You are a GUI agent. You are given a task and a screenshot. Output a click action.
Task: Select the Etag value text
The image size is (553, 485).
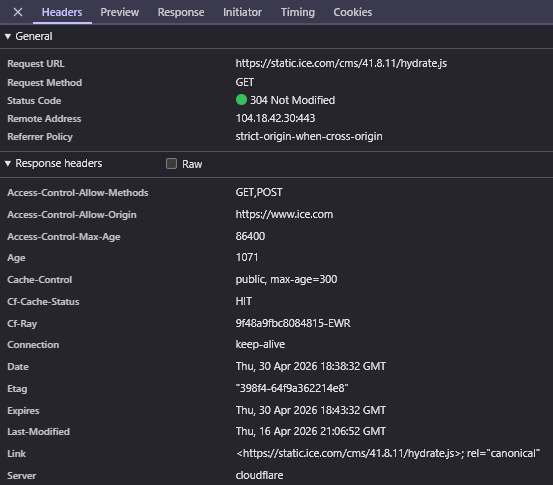[292, 388]
